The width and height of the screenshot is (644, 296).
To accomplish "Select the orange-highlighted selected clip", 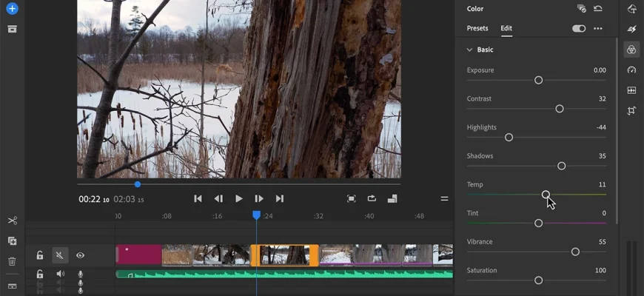I will [x=285, y=255].
